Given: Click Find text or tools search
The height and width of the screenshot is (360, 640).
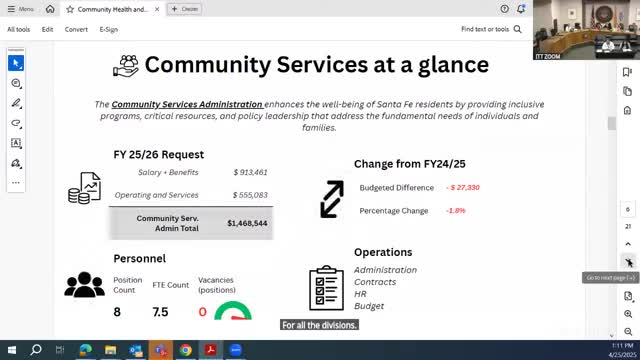Looking at the screenshot, I should 491,29.
